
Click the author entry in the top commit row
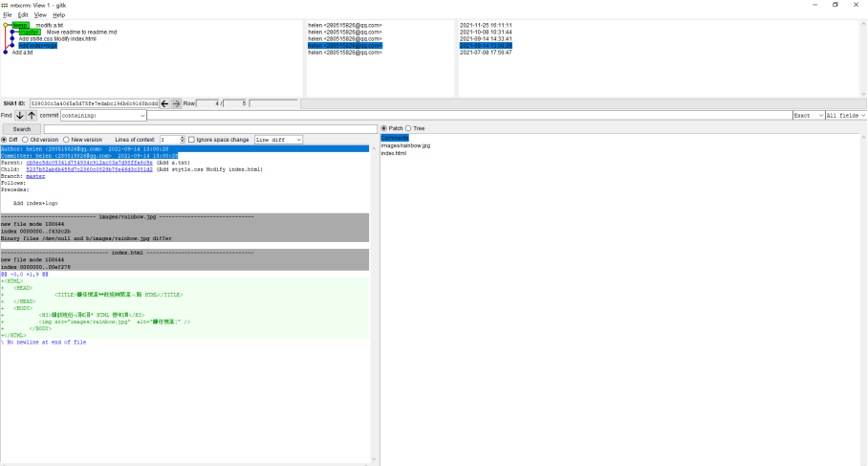coord(345,25)
